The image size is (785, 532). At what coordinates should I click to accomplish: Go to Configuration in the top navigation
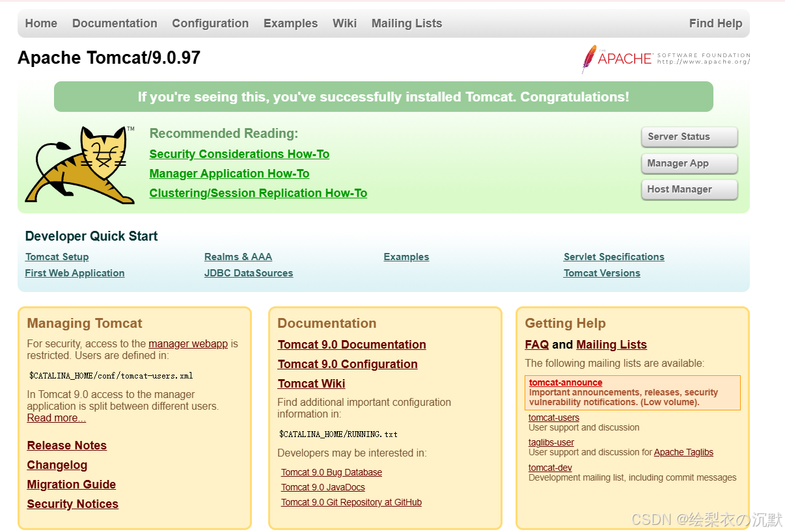pyautogui.click(x=210, y=23)
